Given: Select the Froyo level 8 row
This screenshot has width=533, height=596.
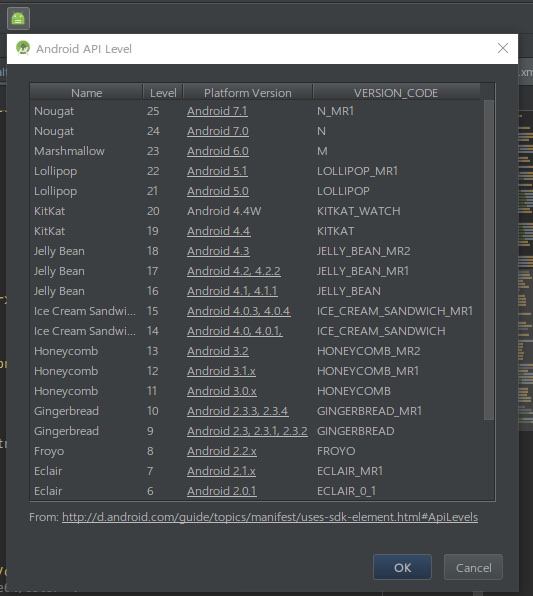Looking at the screenshot, I should [257, 451].
